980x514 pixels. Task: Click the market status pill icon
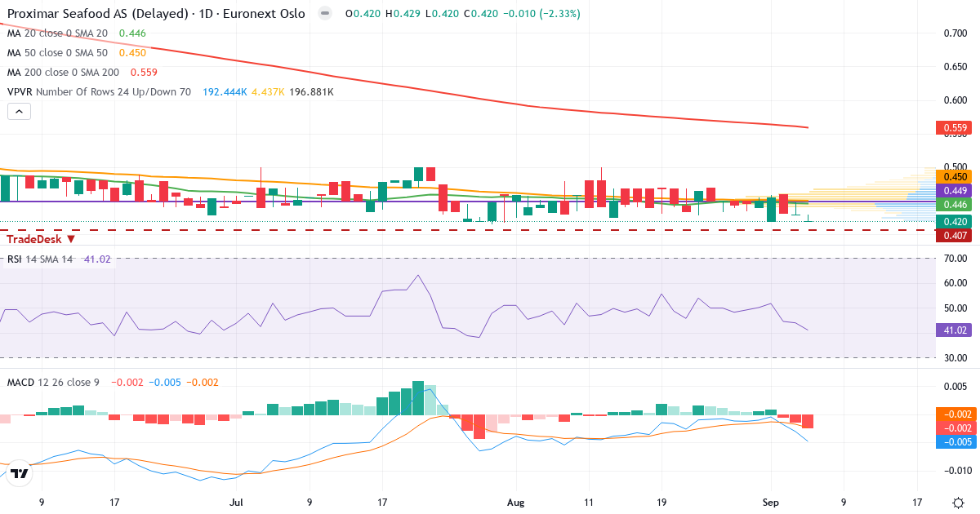tap(325, 14)
